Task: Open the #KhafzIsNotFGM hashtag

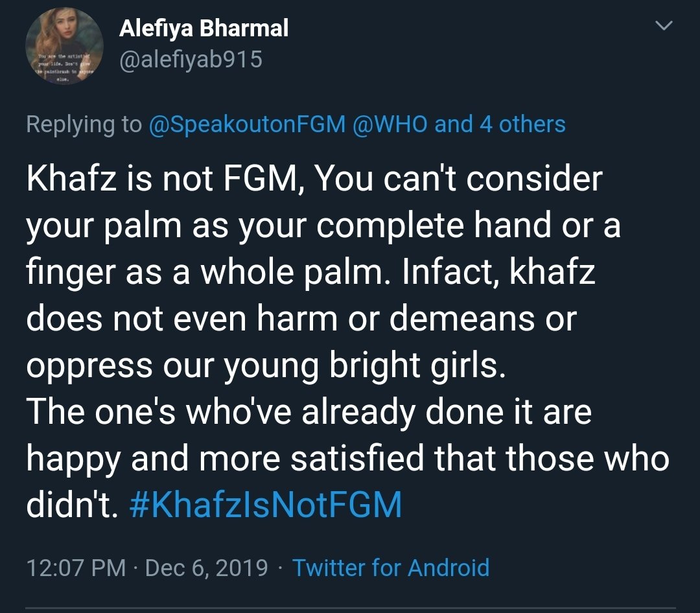Action: pyautogui.click(x=266, y=505)
